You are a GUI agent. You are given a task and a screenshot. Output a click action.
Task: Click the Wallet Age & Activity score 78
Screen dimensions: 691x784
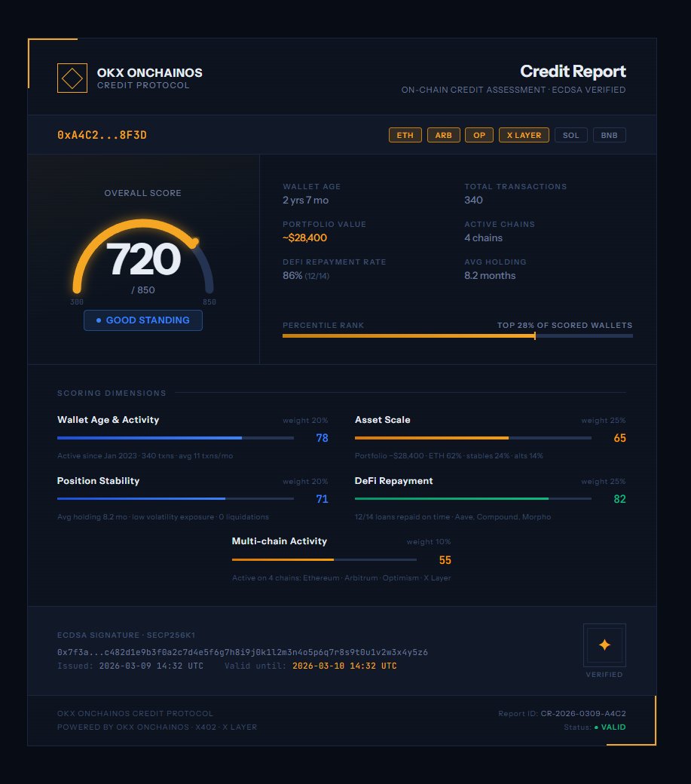tap(322, 438)
